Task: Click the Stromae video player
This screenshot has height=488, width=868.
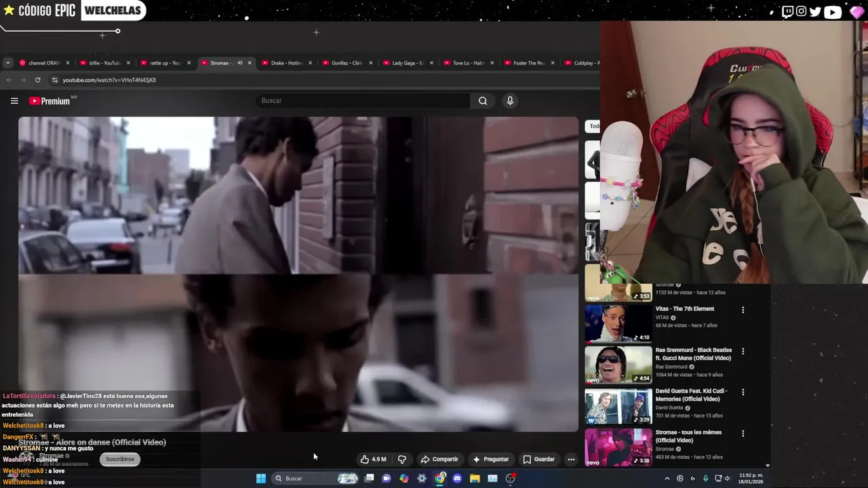Action: (x=298, y=274)
